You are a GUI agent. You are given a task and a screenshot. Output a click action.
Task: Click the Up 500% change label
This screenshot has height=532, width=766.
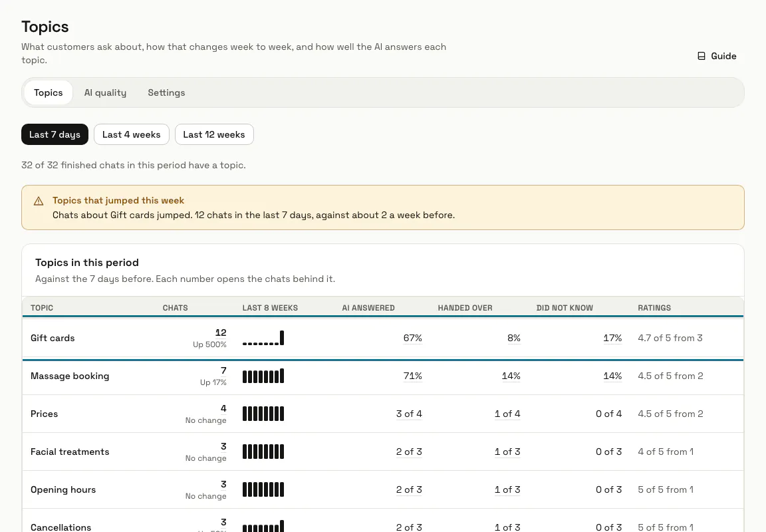(209, 344)
